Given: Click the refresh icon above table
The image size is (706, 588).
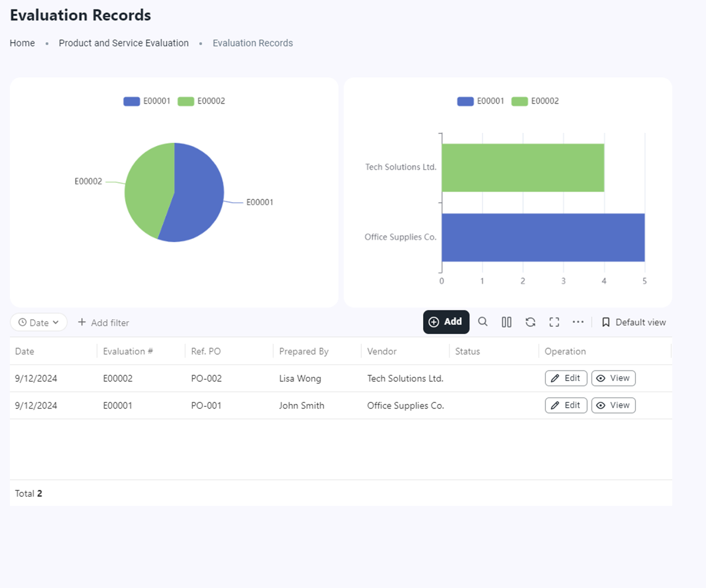Looking at the screenshot, I should click(530, 322).
